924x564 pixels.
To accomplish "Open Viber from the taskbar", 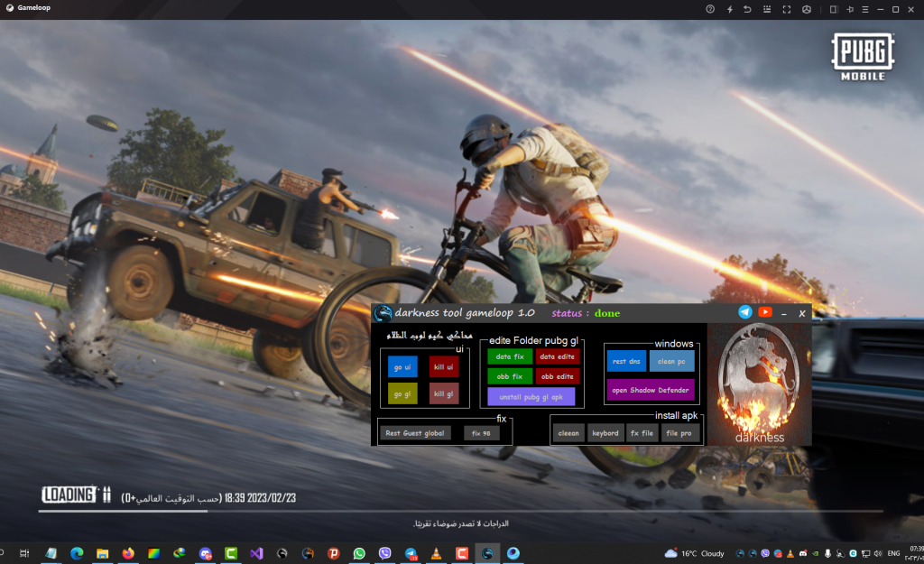I will pyautogui.click(x=384, y=553).
